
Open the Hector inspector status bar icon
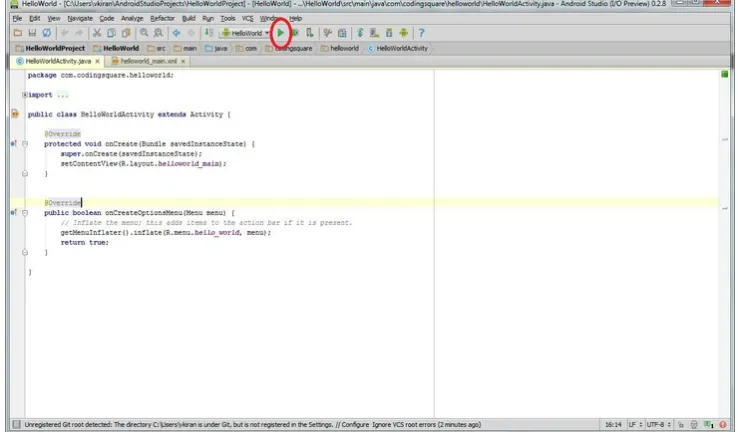(x=694, y=424)
